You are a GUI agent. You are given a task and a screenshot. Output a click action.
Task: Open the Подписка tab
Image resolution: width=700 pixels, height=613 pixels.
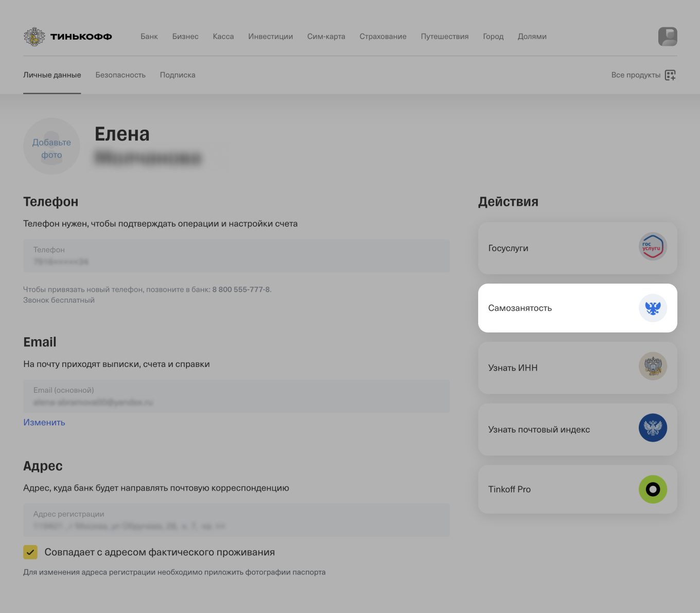click(178, 75)
